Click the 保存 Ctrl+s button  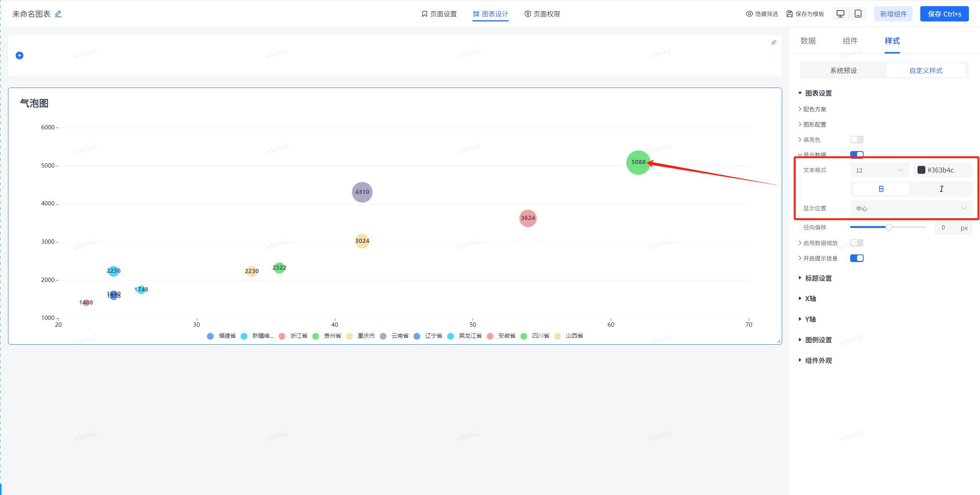[944, 14]
